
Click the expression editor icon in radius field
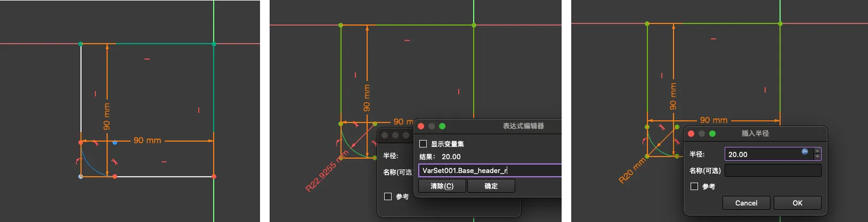tap(805, 152)
